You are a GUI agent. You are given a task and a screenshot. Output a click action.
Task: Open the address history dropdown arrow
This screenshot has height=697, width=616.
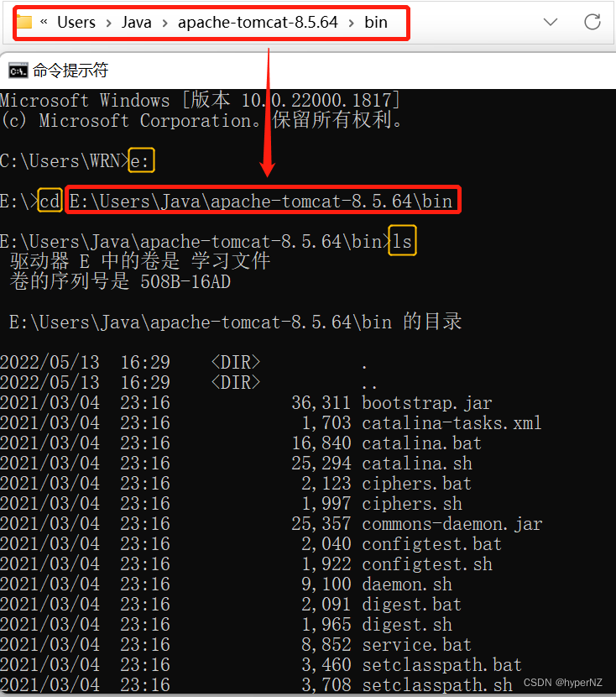coord(551,22)
